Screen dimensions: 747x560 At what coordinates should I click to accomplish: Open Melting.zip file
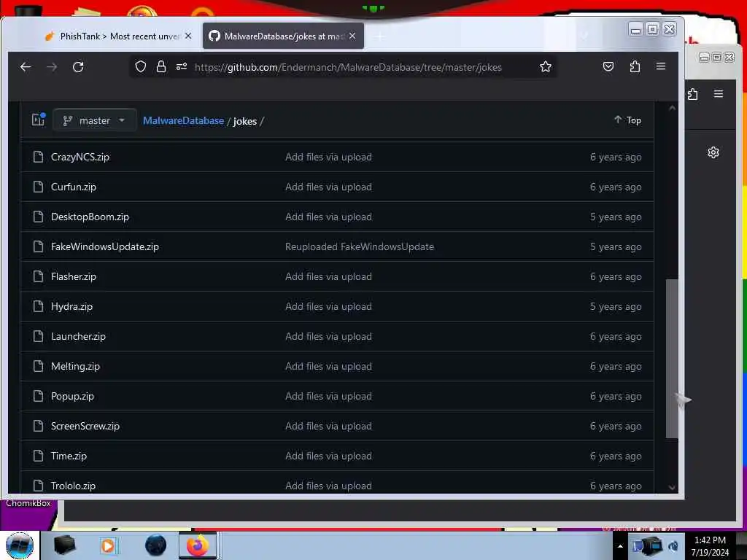tap(75, 366)
